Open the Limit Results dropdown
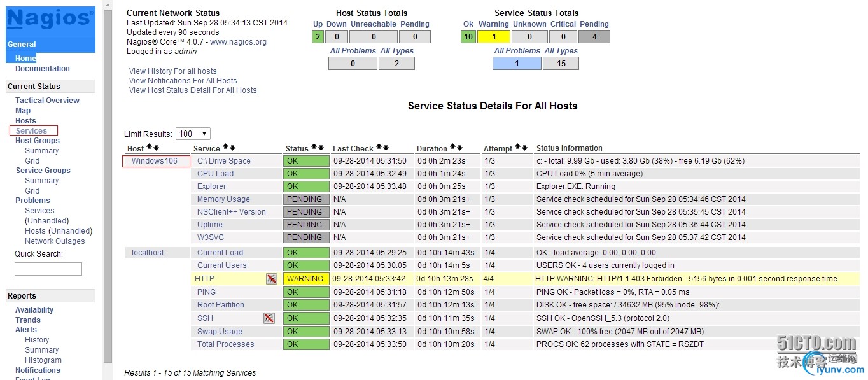Viewport: 868px width, 380px height. 193,134
